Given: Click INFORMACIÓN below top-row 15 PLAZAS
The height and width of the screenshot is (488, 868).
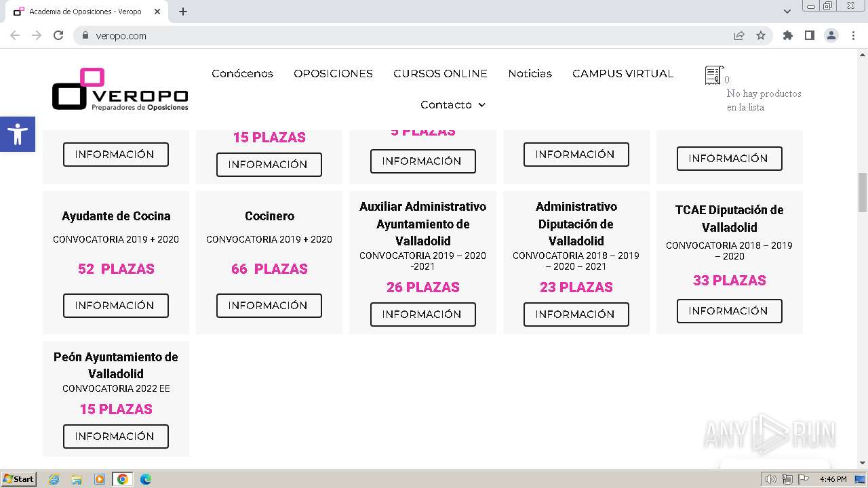Looking at the screenshot, I should 269,165.
